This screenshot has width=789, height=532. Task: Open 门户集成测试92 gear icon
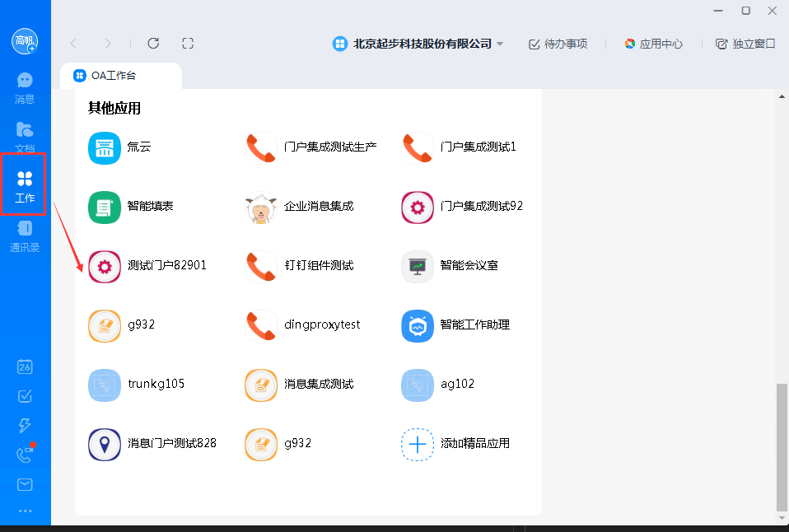(417, 208)
